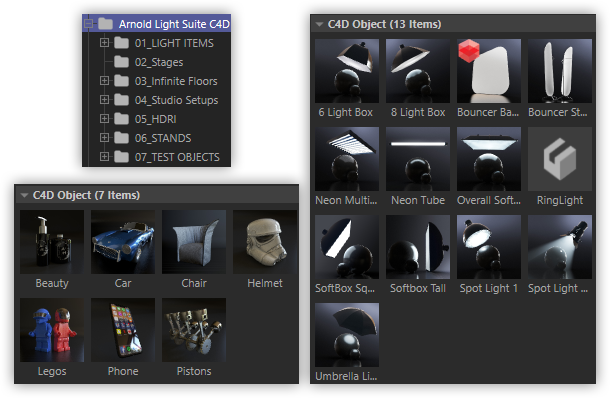This screenshot has height=398, width=610.
Task: Expand the 04_Studio Setups folder
Action: tap(104, 100)
